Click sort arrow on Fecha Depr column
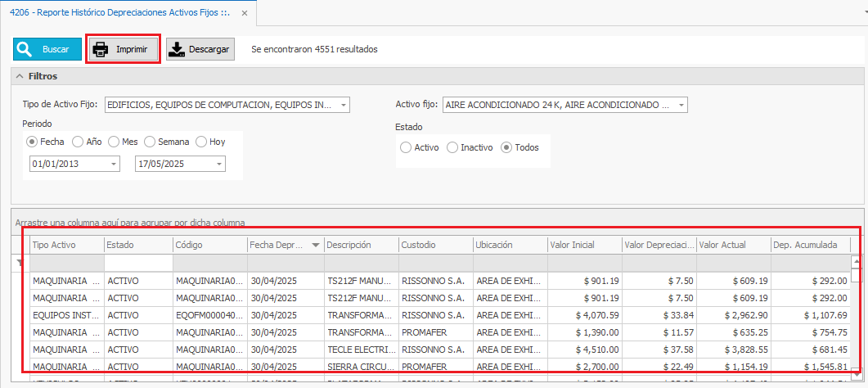The width and height of the screenshot is (868, 388). (x=316, y=245)
